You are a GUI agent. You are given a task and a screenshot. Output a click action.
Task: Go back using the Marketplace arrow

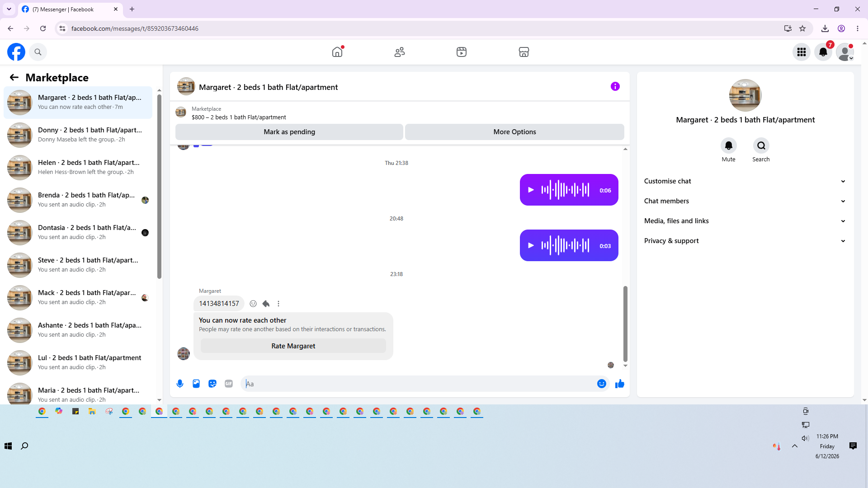(14, 77)
